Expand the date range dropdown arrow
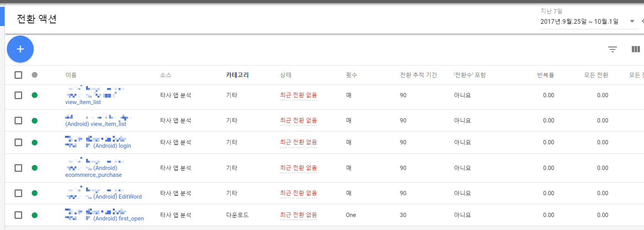Screen dimensions: 644x230 pyautogui.click(x=632, y=21)
